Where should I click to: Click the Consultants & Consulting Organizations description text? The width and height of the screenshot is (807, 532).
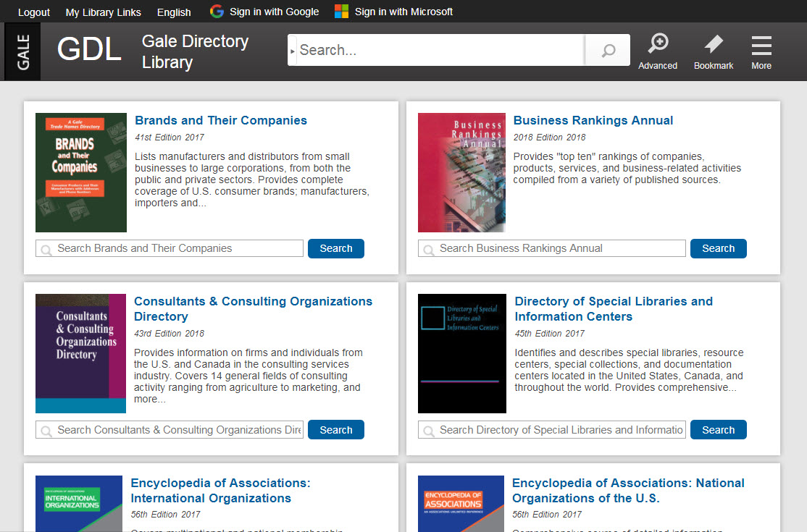pyautogui.click(x=248, y=376)
